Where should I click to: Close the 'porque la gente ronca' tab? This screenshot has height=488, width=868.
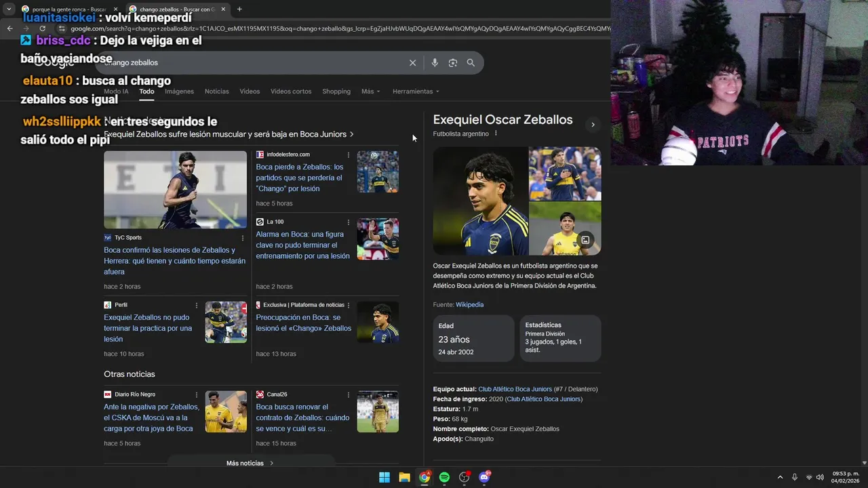pos(115,9)
